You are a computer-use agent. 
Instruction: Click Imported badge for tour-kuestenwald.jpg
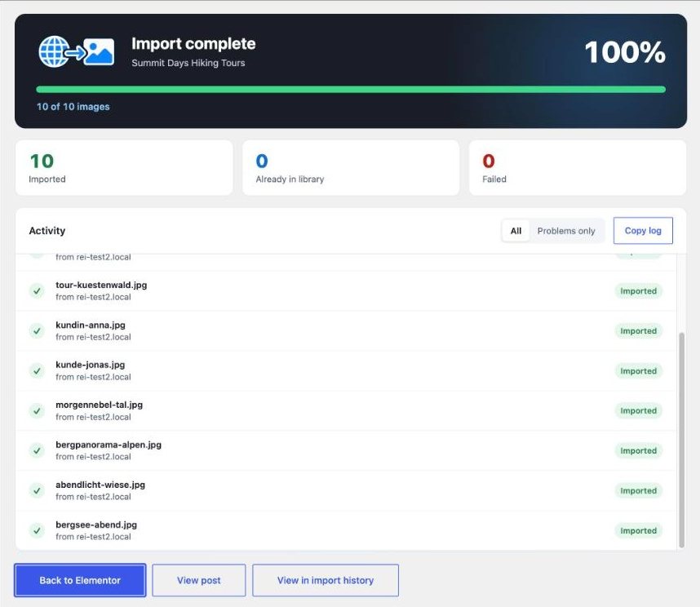[638, 291]
